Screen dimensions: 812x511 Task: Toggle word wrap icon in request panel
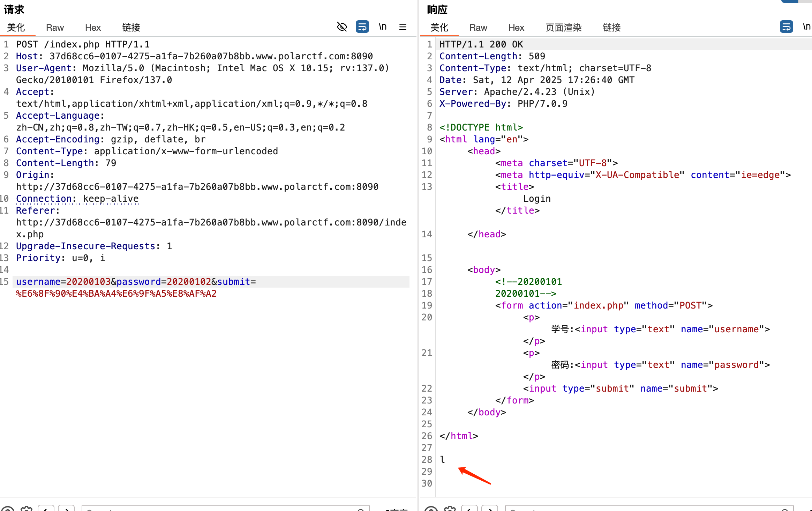tap(362, 27)
